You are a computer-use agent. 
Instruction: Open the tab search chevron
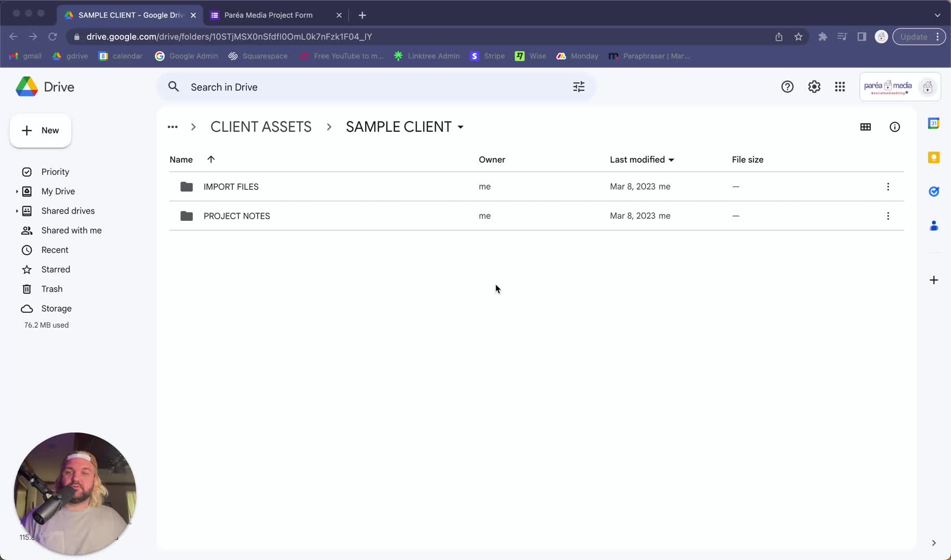pos(938,15)
